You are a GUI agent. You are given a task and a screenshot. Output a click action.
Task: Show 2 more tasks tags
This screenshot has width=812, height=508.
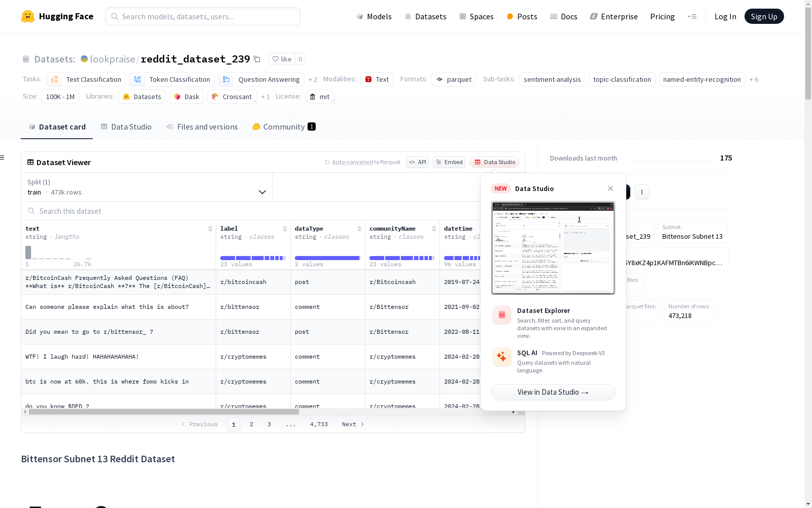tap(313, 79)
